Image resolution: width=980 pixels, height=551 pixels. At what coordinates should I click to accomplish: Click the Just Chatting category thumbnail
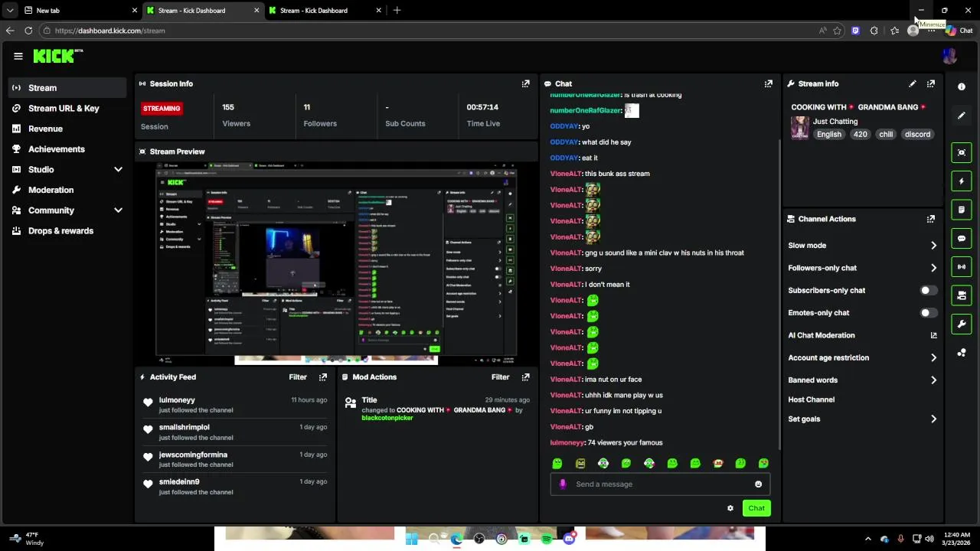click(799, 128)
